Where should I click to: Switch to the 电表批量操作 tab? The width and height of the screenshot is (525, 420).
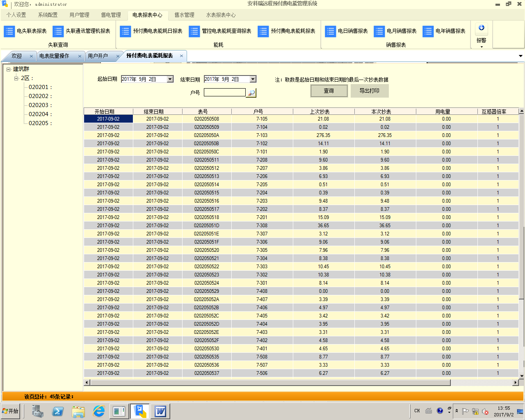55,56
